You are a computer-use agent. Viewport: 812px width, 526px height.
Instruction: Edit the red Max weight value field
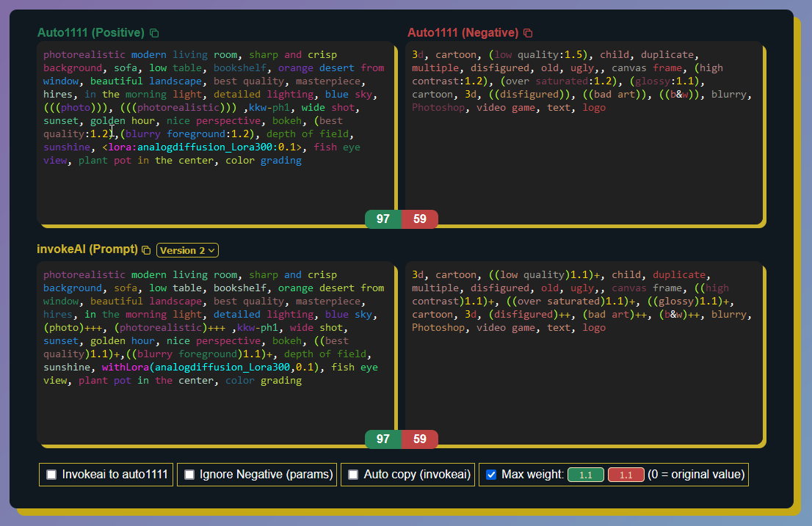pyautogui.click(x=626, y=475)
